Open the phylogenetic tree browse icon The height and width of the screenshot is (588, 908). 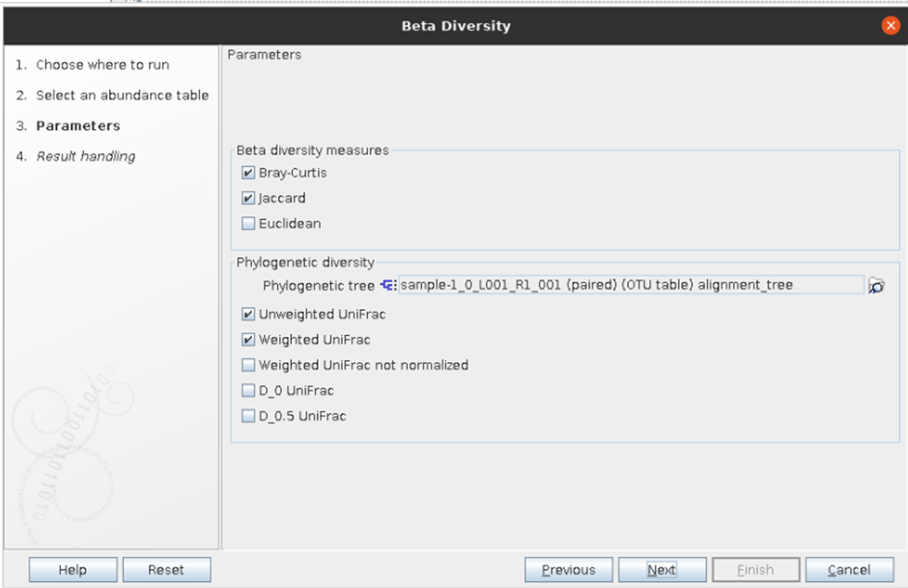876,286
